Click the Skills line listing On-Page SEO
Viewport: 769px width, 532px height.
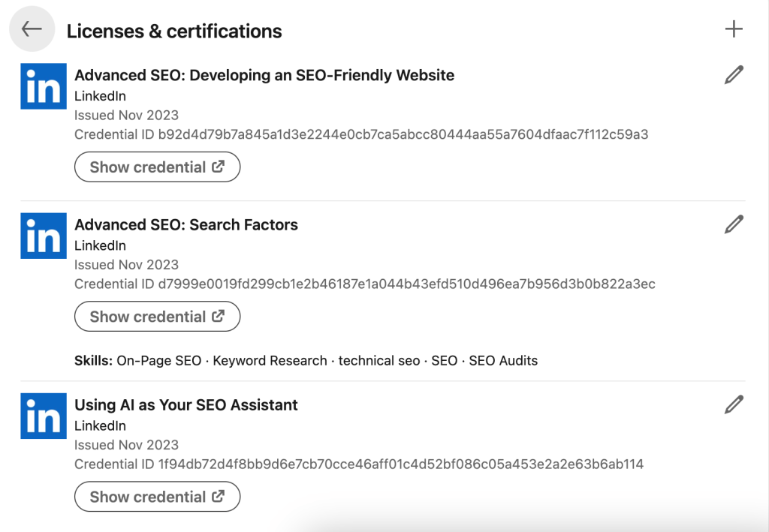click(306, 361)
